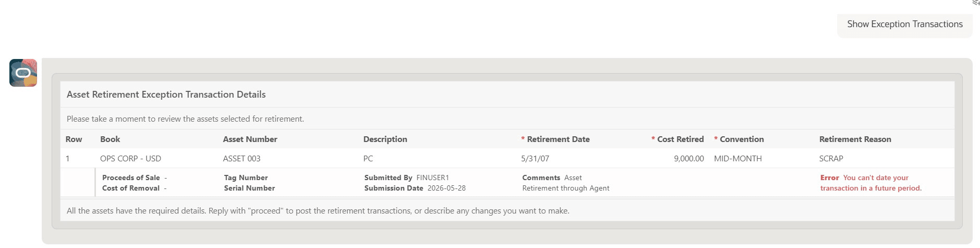Click the Asset Retirement Exception Transaction Details header

[x=166, y=95]
